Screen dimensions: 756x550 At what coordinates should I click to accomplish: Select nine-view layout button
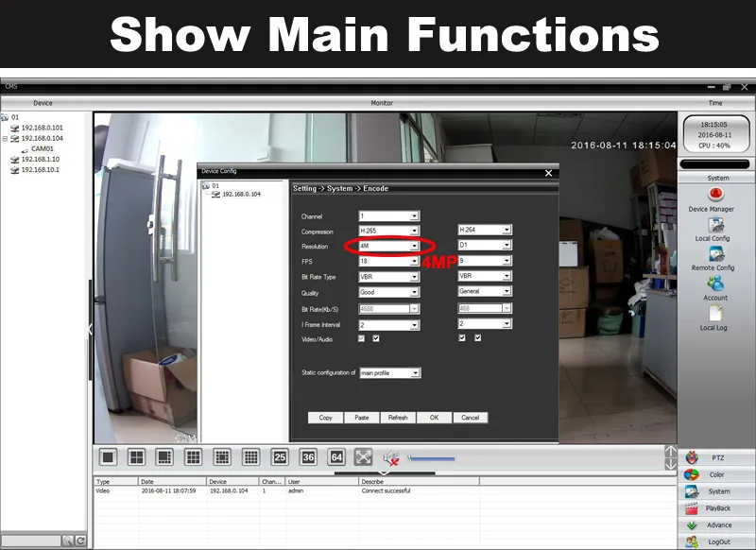(x=194, y=457)
